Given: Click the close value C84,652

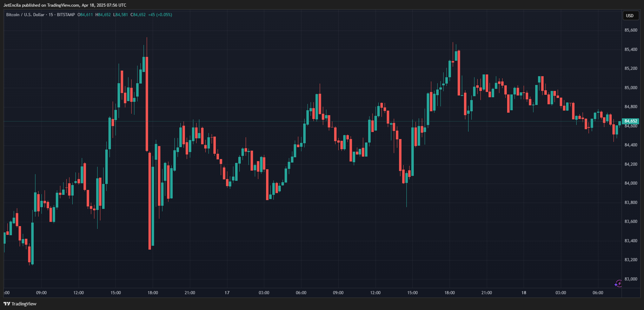Looking at the screenshot, I should 138,15.
